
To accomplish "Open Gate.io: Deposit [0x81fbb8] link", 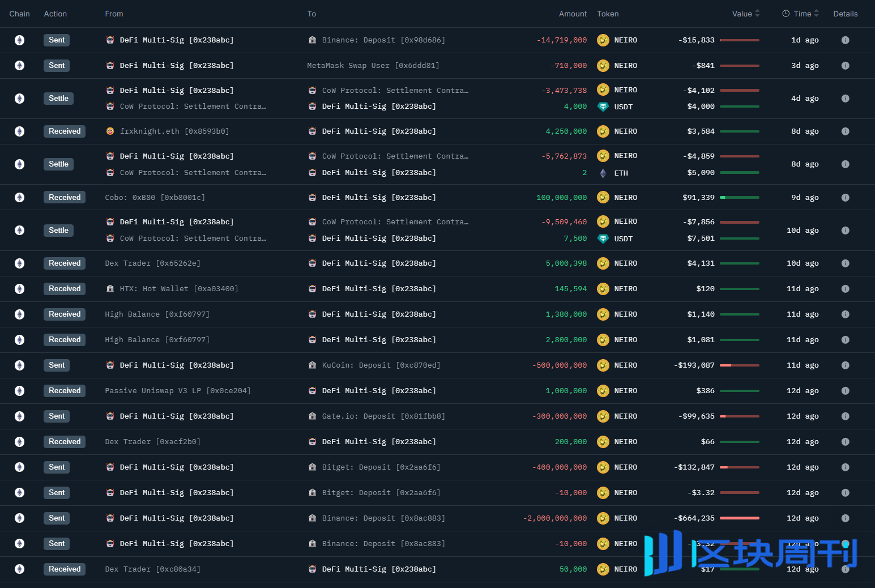I will (x=383, y=416).
